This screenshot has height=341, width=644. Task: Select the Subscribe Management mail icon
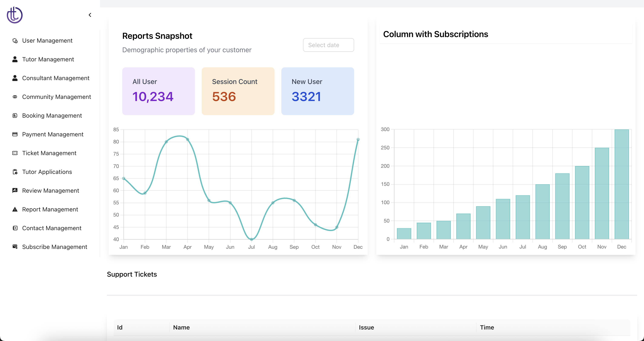pyautogui.click(x=15, y=247)
